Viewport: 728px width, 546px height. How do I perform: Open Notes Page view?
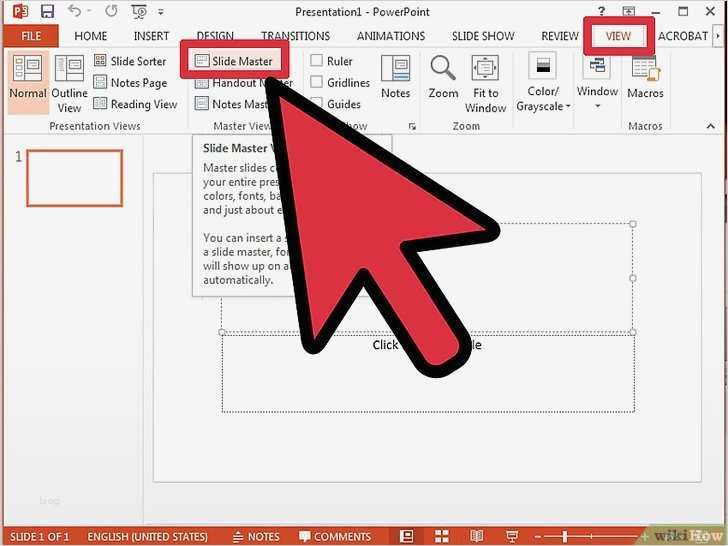(x=130, y=83)
